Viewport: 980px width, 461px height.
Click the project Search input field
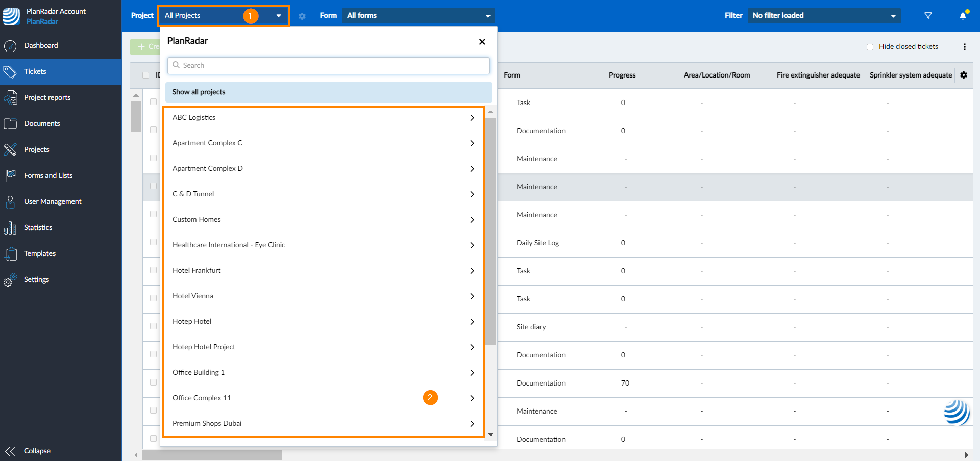[328, 65]
